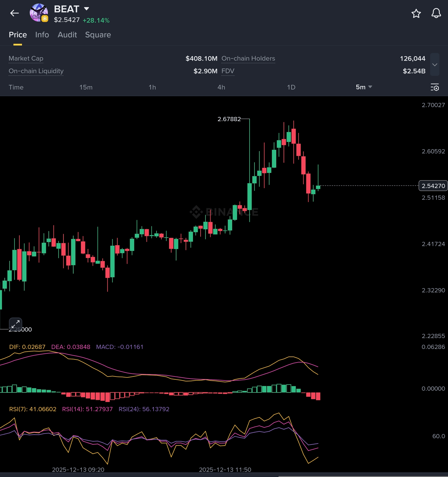Tap the BEAT token logo

point(38,13)
